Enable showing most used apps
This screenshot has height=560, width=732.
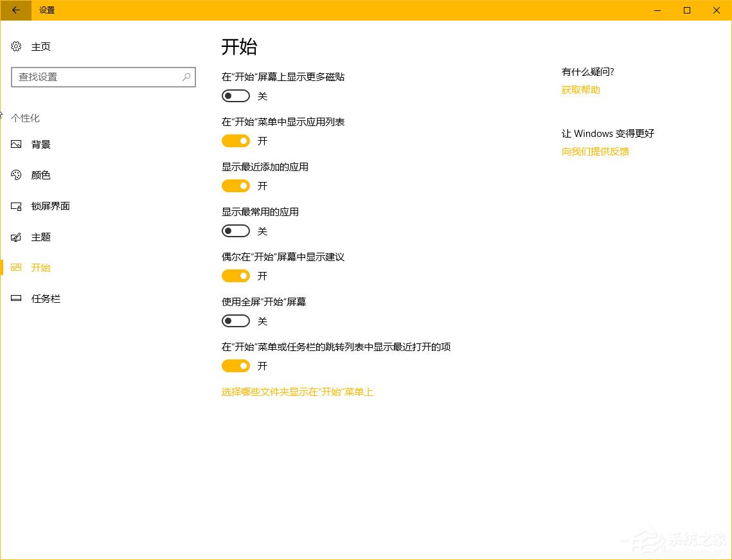235,231
